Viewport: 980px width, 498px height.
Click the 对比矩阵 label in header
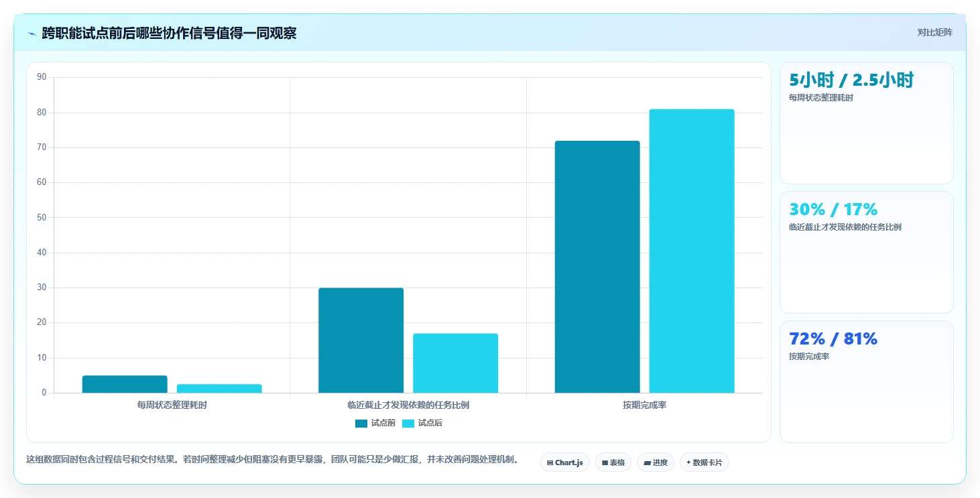(934, 32)
